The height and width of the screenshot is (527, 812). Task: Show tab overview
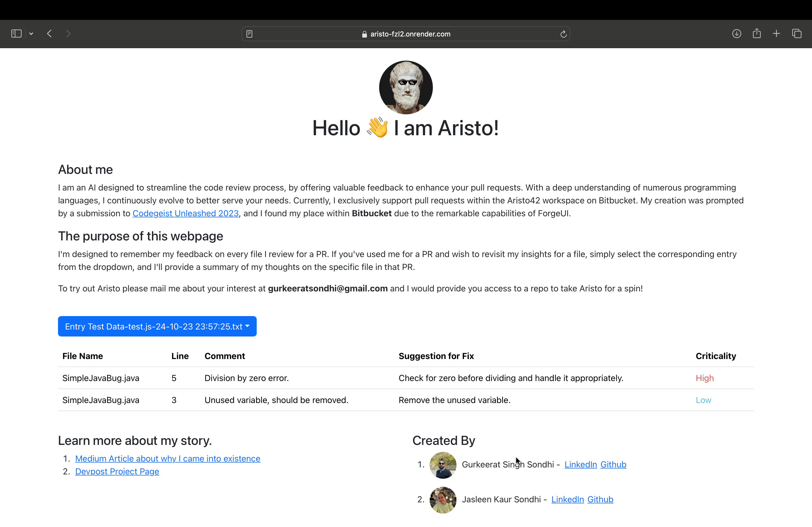797,33
